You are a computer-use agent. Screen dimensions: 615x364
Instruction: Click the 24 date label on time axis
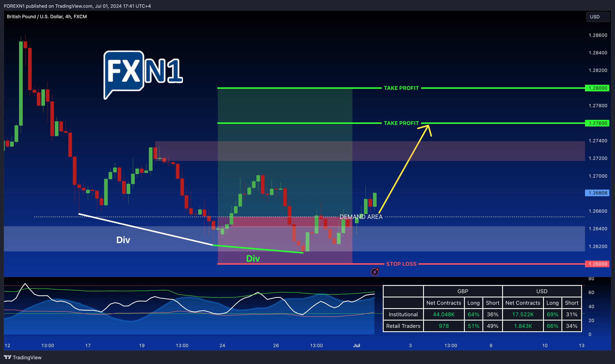[222, 346]
